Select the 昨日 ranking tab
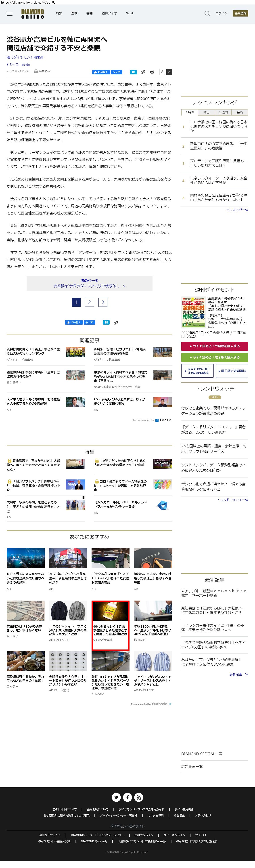This screenshot has height=868, width=255. point(206,112)
